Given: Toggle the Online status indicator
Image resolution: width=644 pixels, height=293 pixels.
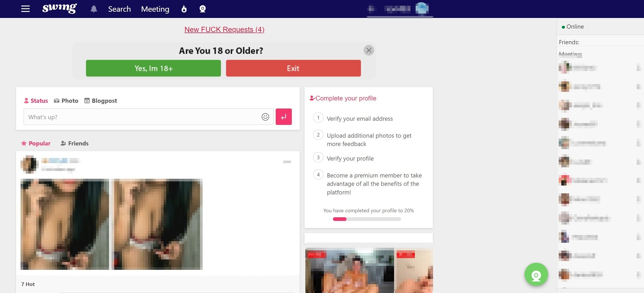Looking at the screenshot, I should [572, 27].
